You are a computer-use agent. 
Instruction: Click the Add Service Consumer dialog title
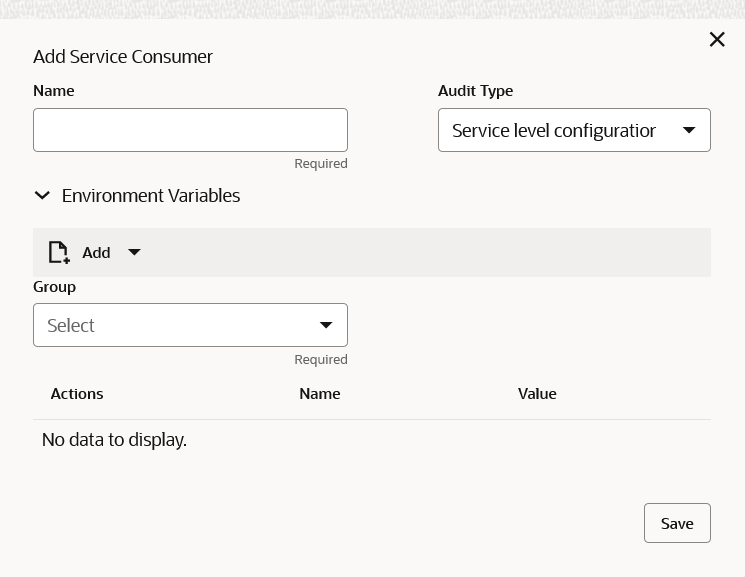[123, 57]
